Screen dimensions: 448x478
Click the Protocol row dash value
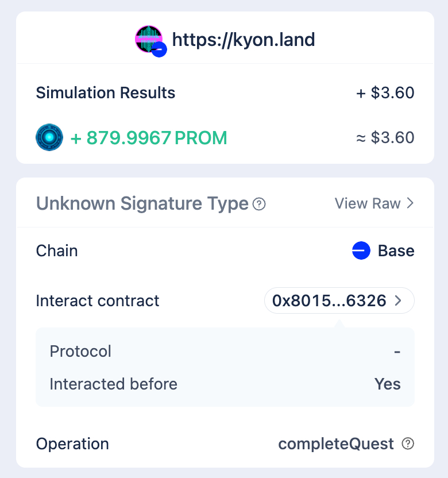point(397,351)
